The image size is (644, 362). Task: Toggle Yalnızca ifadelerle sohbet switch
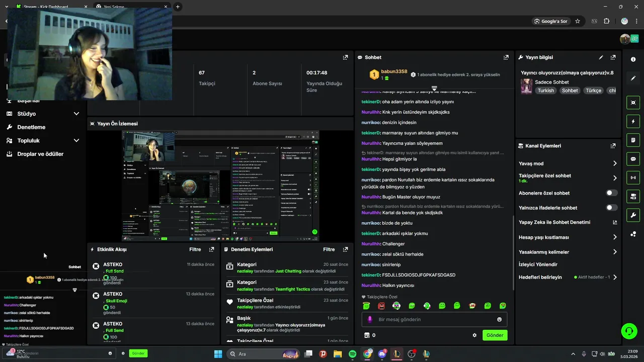coord(612,208)
